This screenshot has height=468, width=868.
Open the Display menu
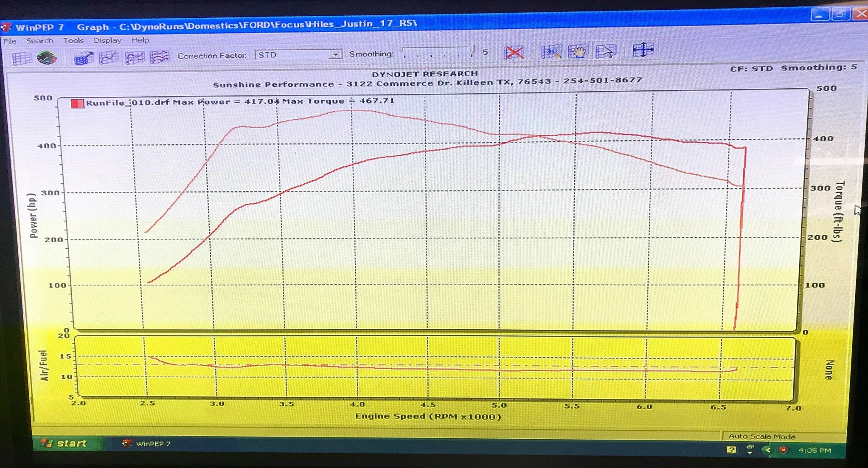click(107, 40)
